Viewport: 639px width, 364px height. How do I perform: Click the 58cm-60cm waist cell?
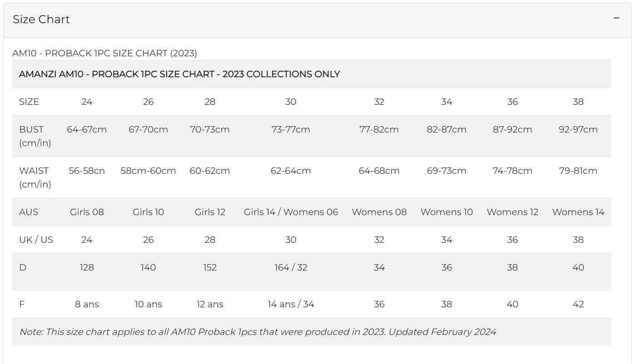[x=148, y=171]
